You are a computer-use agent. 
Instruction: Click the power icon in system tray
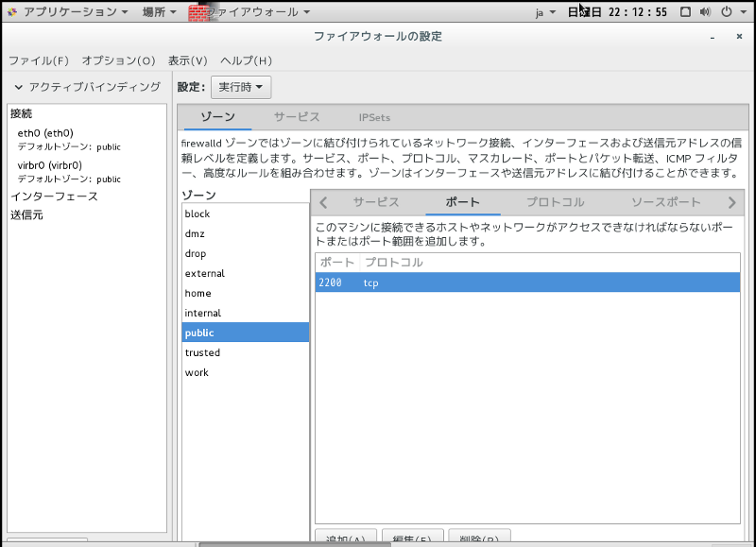[727, 12]
